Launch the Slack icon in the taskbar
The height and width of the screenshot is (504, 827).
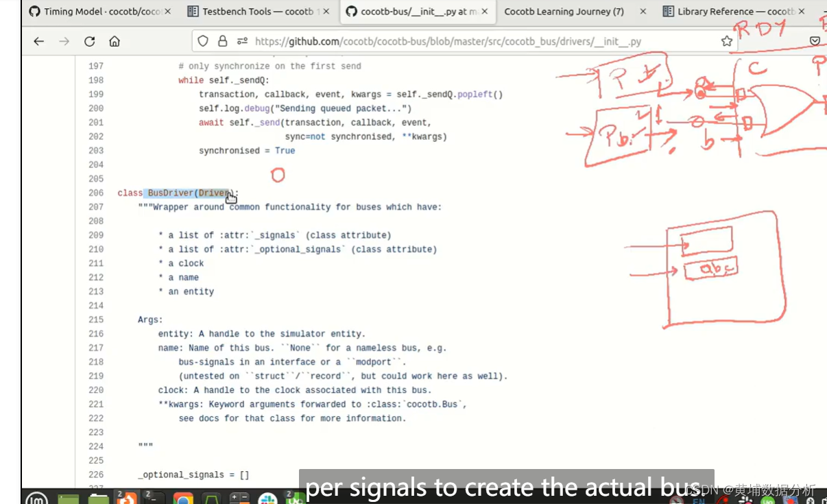(267, 499)
